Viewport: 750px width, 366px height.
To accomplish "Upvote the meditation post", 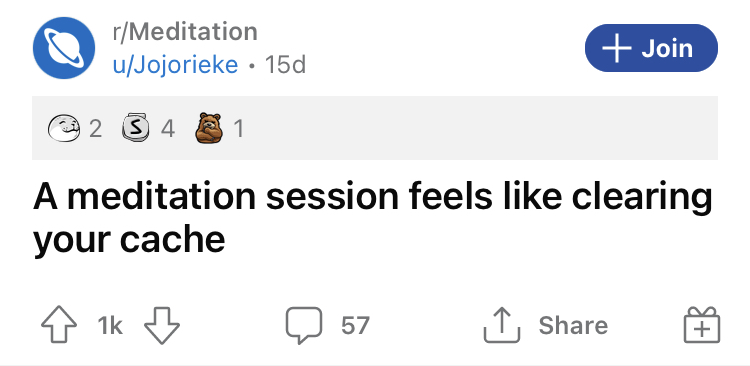I will point(59,326).
